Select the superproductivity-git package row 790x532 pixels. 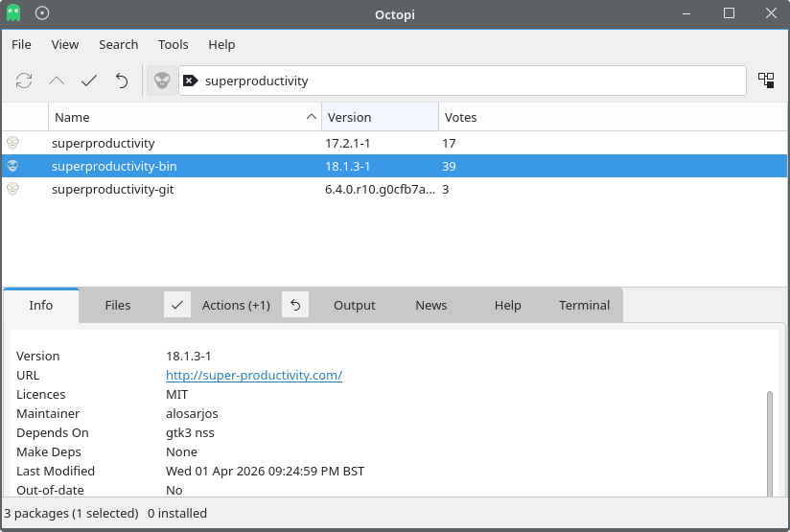click(112, 189)
